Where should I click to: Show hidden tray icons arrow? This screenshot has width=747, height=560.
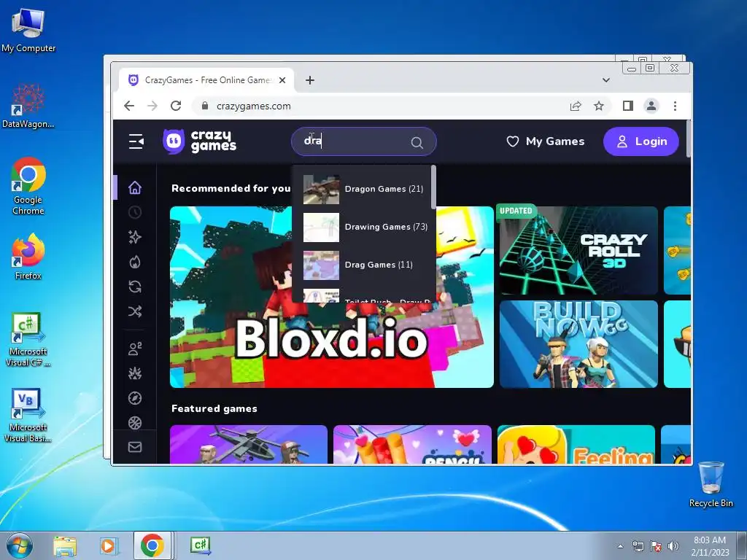coord(620,546)
